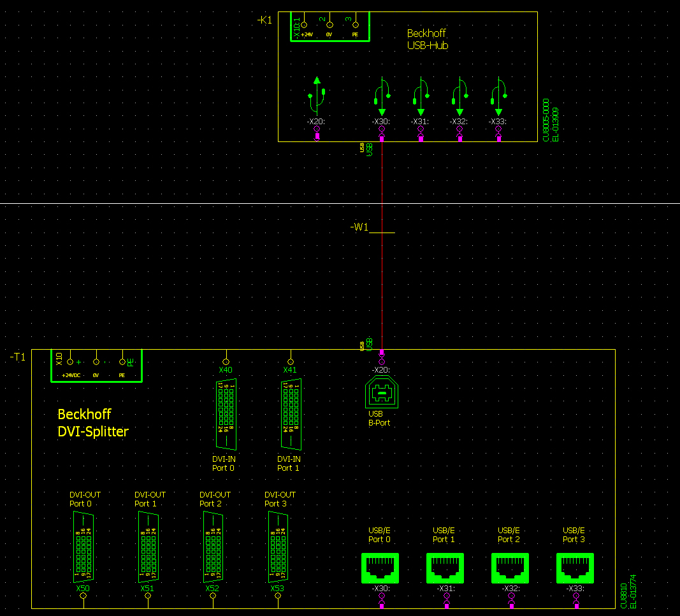The height and width of the screenshot is (616, 680).
Task: Click the X52 connection point circle
Action: tap(213, 596)
